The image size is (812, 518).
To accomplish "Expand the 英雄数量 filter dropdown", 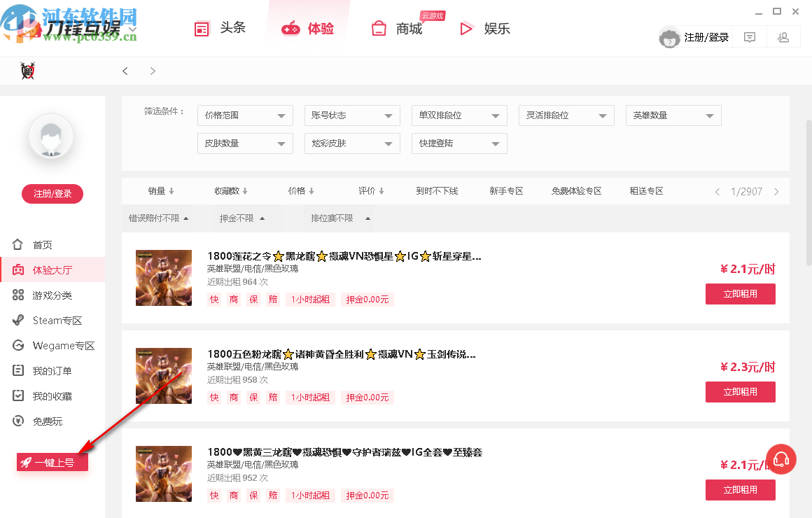I will click(673, 115).
